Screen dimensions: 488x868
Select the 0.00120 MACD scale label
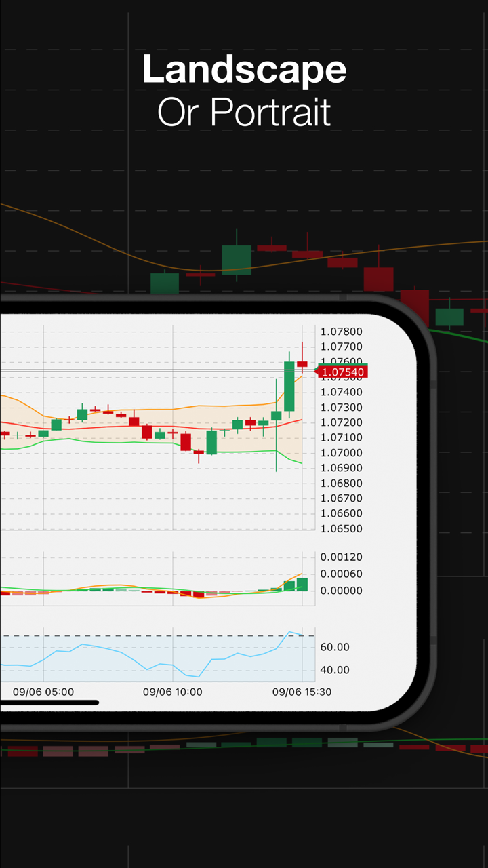pyautogui.click(x=342, y=557)
